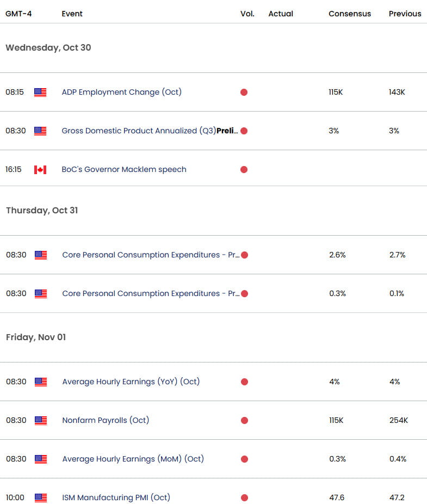Select the volatility indicator for Macklem speech
The width and height of the screenshot is (427, 504).
click(244, 169)
